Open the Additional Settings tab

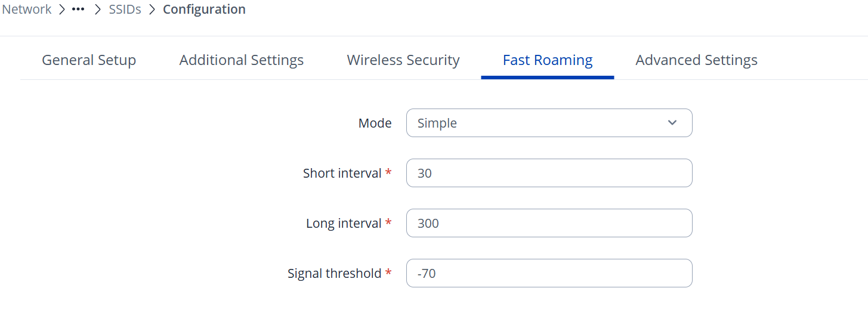[x=242, y=60]
